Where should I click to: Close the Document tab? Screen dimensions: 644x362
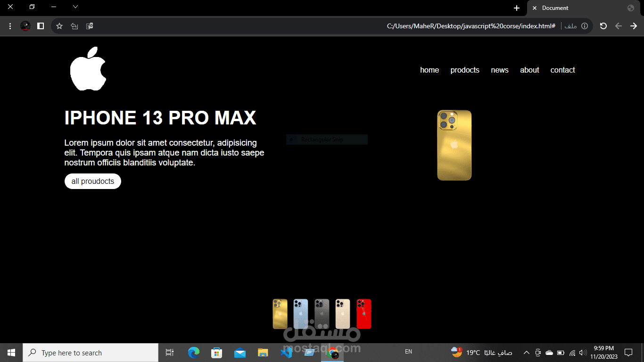coord(535,8)
